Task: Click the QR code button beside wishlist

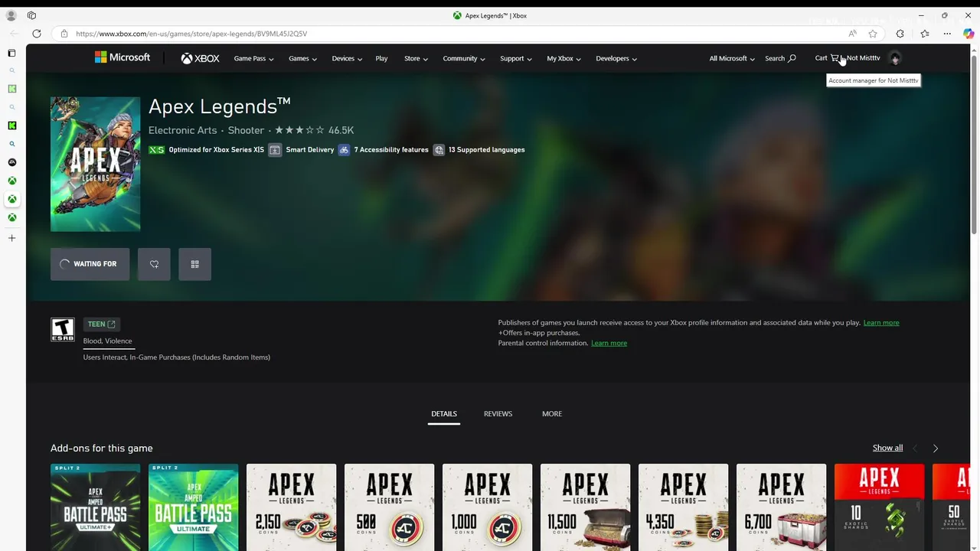Action: tap(194, 264)
